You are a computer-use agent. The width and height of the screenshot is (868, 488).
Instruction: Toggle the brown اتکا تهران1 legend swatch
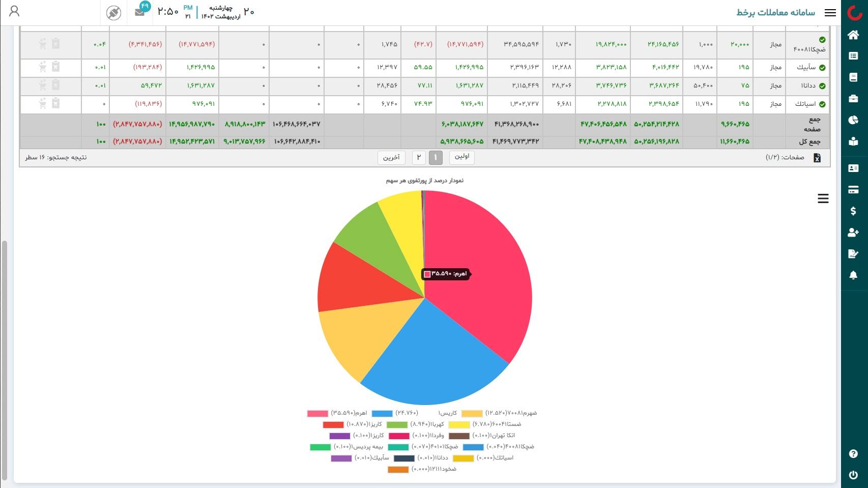pyautogui.click(x=459, y=436)
